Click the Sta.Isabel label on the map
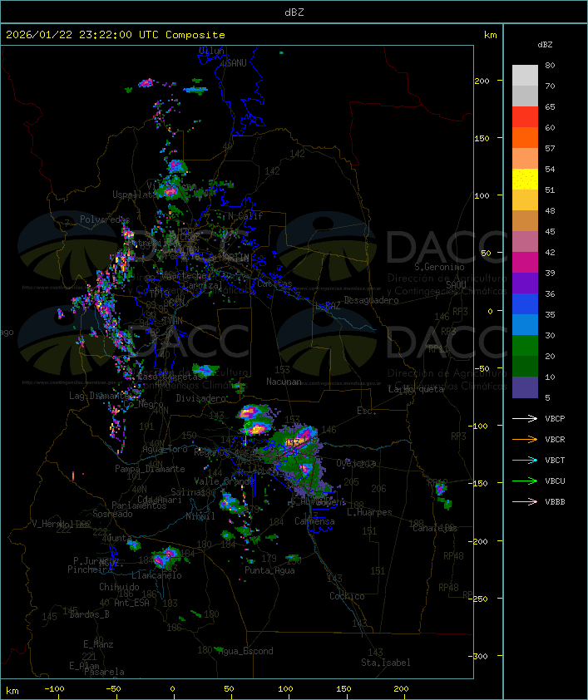Viewport: 588px width, 700px height. pos(385,663)
